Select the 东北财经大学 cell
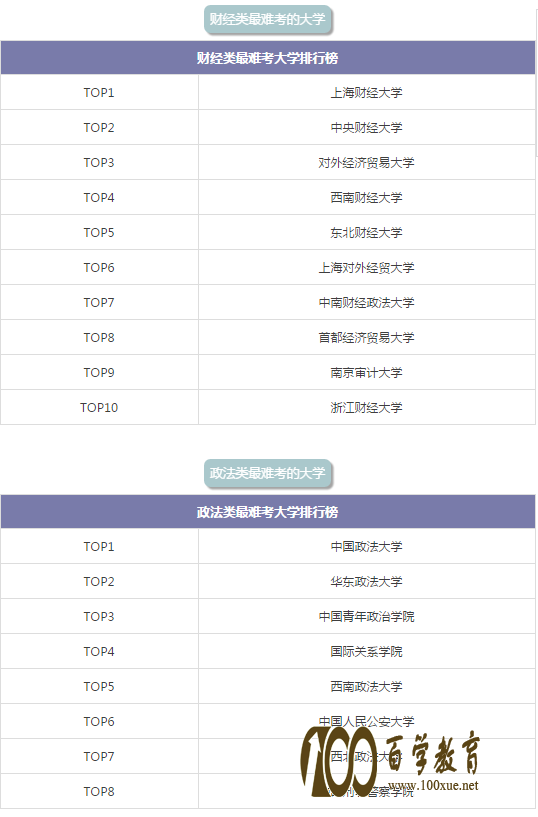This screenshot has height=817, width=538. pyautogui.click(x=367, y=232)
